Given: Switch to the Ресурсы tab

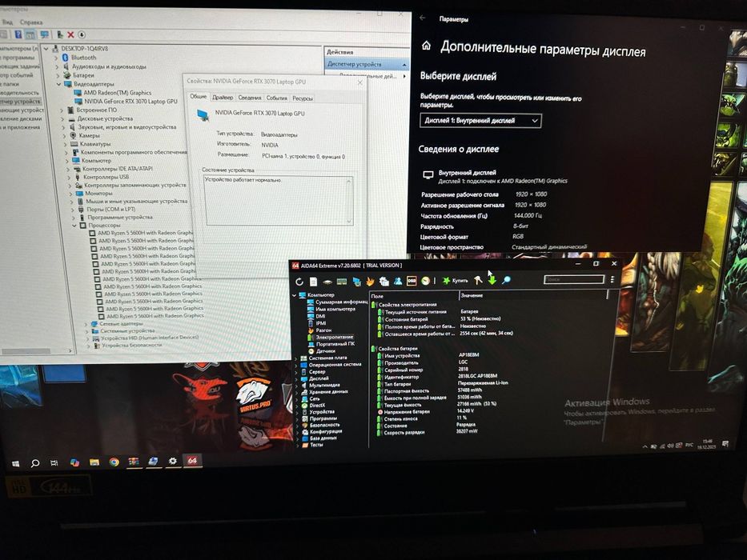Looking at the screenshot, I should click(303, 98).
